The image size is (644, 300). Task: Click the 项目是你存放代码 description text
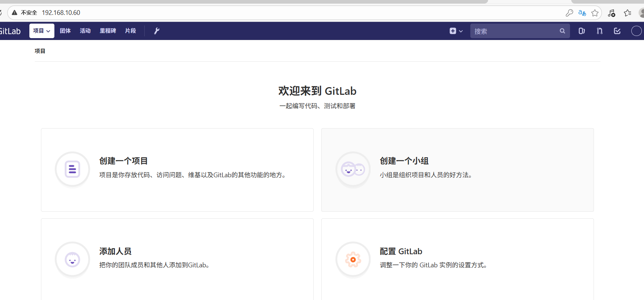pos(193,175)
